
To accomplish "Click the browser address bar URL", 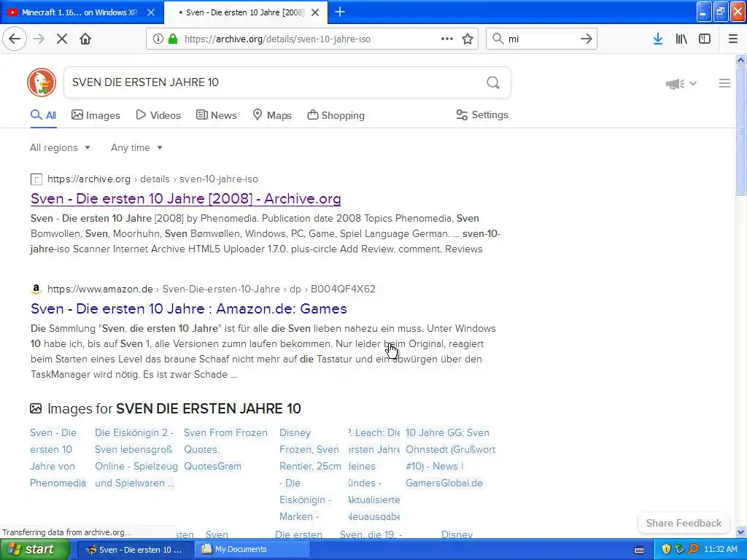I will coord(277,39).
